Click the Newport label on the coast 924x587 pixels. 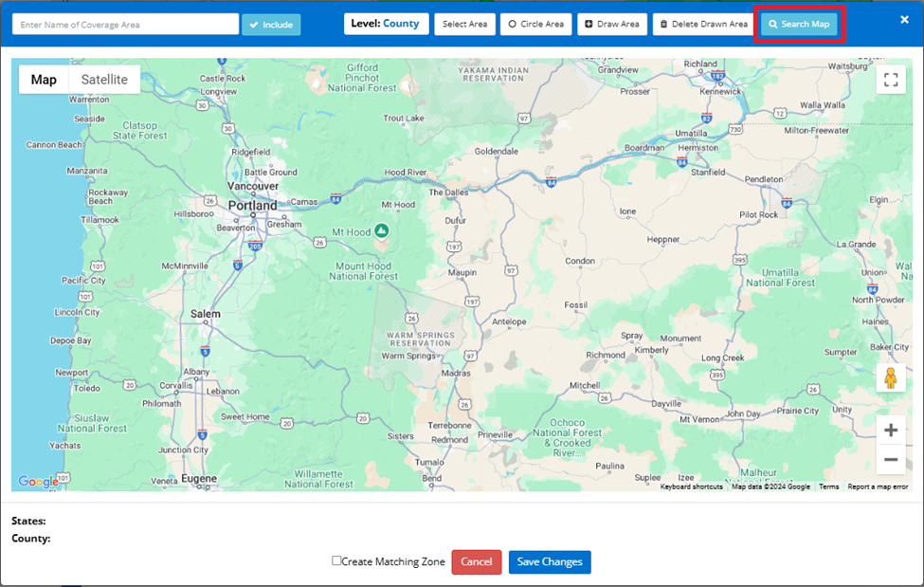(x=72, y=373)
